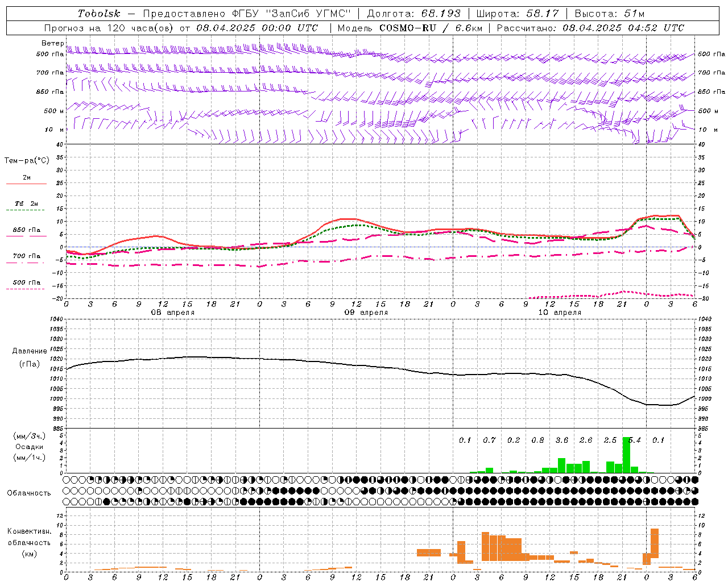Screen dimensions: 728x582
Task: Click the (км) convective height unit label
Action: (x=30, y=554)
